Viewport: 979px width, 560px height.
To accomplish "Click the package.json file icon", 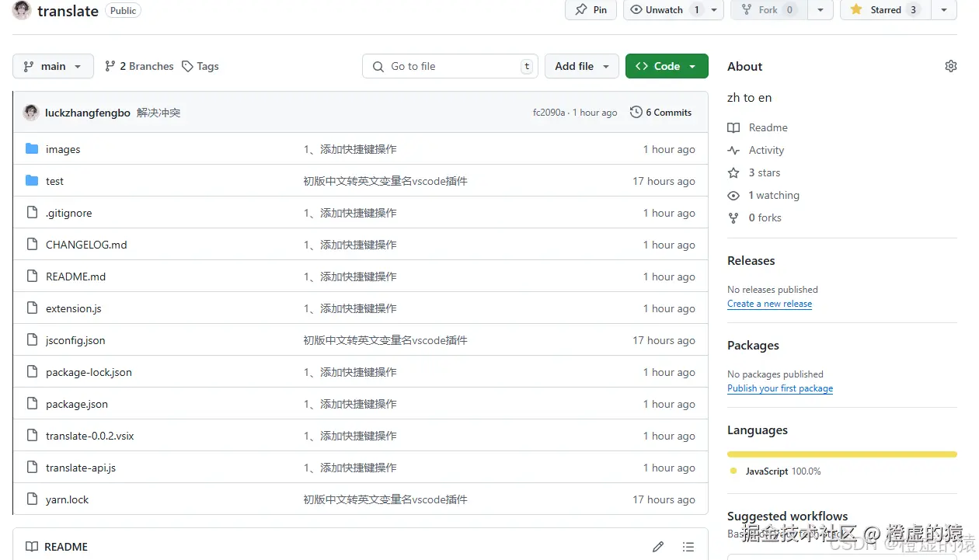I will (32, 404).
